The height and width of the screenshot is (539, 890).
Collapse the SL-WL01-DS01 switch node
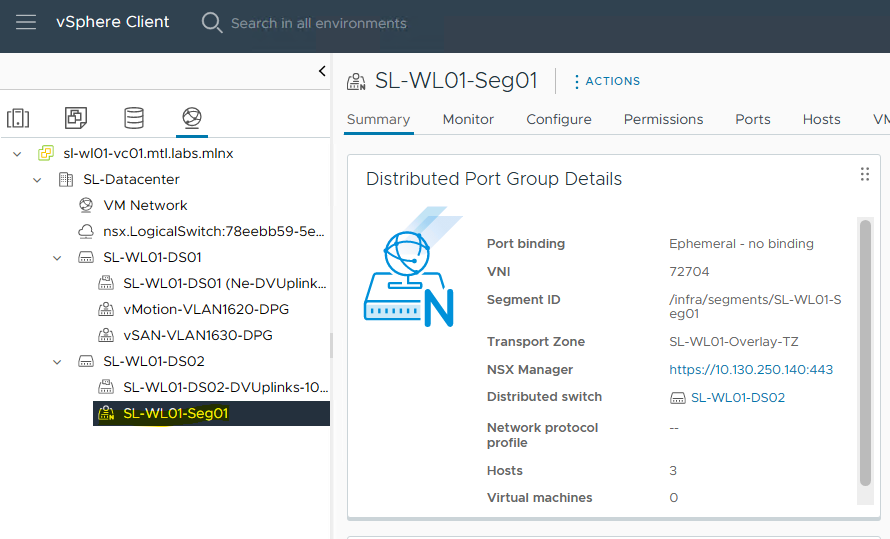click(x=57, y=258)
